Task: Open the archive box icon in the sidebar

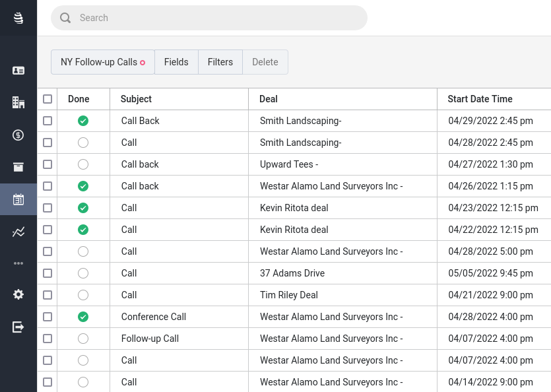Action: 18,167
